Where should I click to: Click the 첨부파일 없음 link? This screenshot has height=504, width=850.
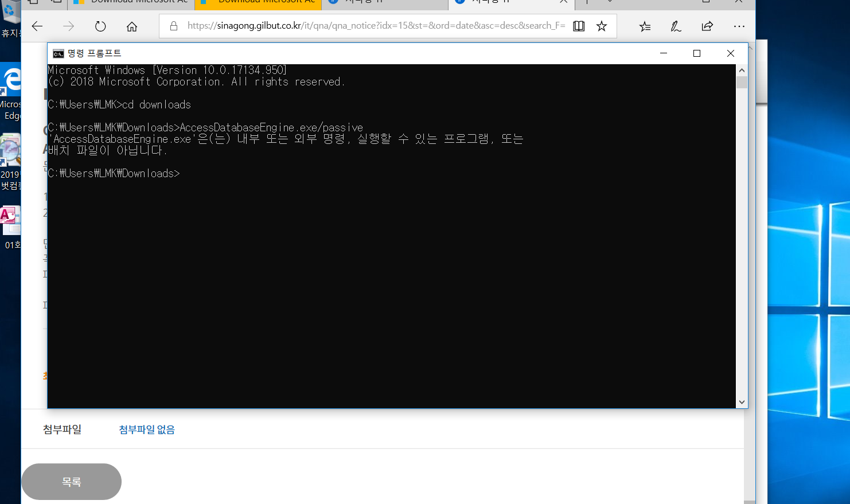click(147, 429)
